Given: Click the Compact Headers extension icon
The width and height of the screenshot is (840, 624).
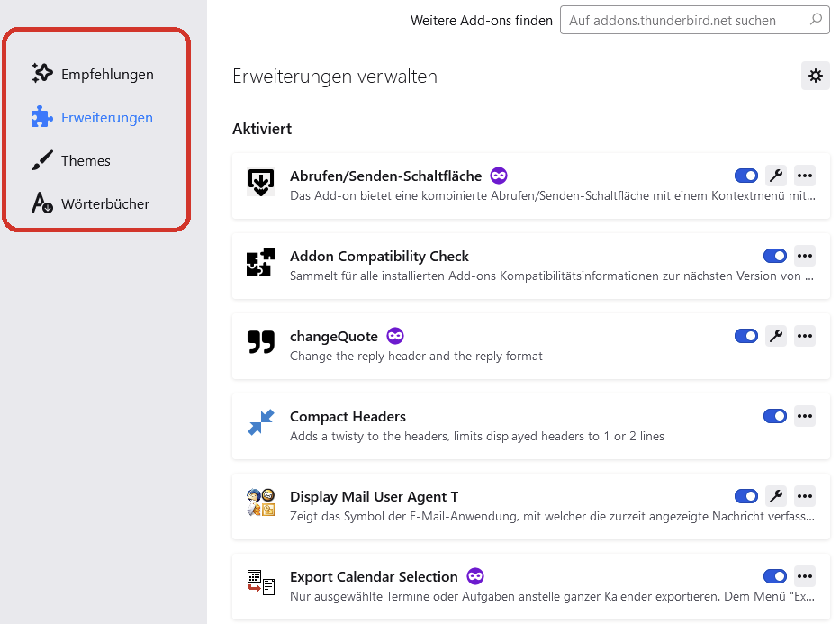Looking at the screenshot, I should pos(261,422).
